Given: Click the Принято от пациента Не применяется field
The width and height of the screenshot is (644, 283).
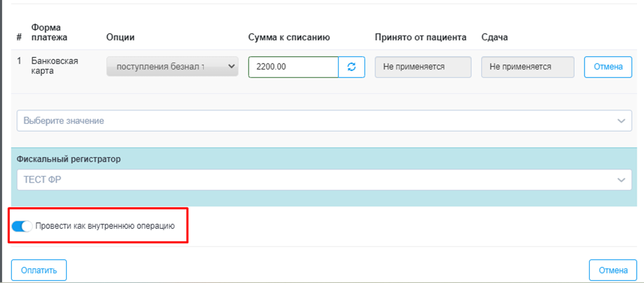Looking at the screenshot, I should point(423,67).
